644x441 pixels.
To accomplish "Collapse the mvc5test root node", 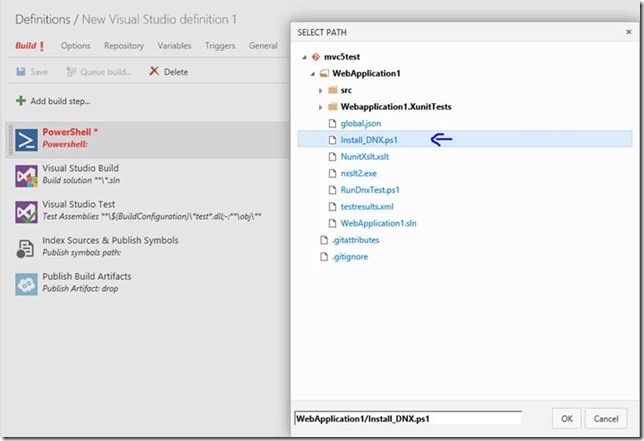I will tap(304, 57).
